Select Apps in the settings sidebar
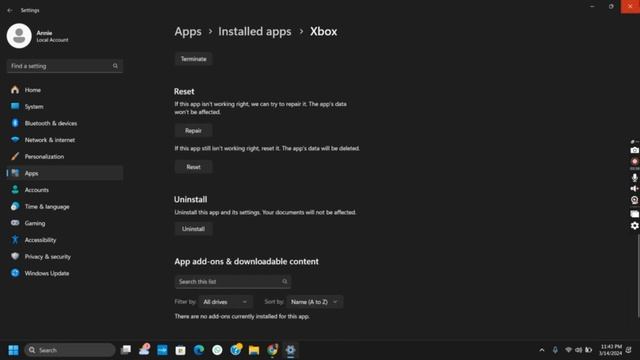This screenshot has height=360, width=640. tap(64, 173)
